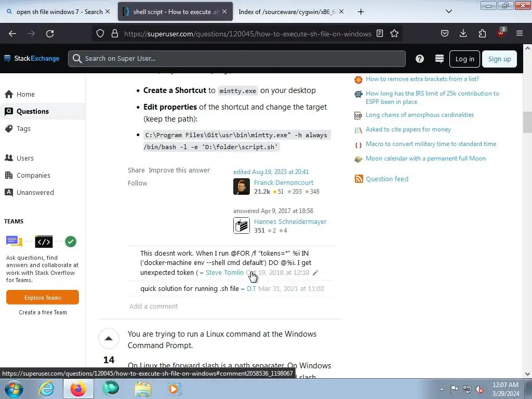Open 'Asked to cite papers for money' link
This screenshot has height=399, width=532.
408,129
